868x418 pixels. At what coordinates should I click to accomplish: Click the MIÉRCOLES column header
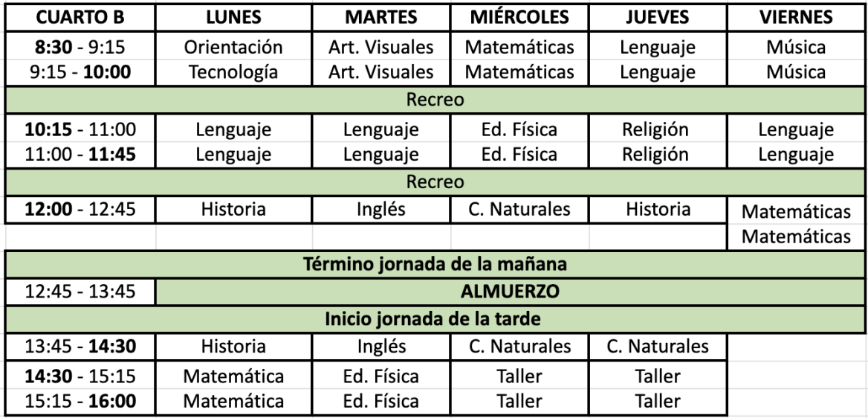tap(519, 18)
